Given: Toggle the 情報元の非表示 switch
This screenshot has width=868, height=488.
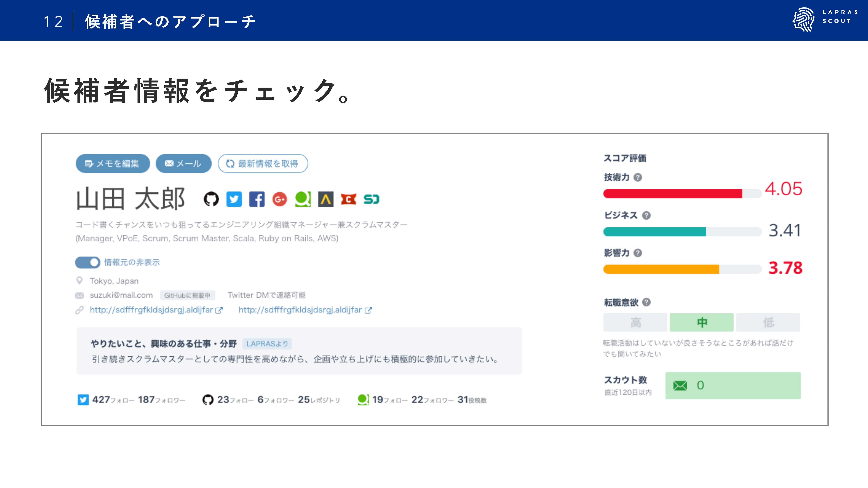Looking at the screenshot, I should click(x=88, y=262).
